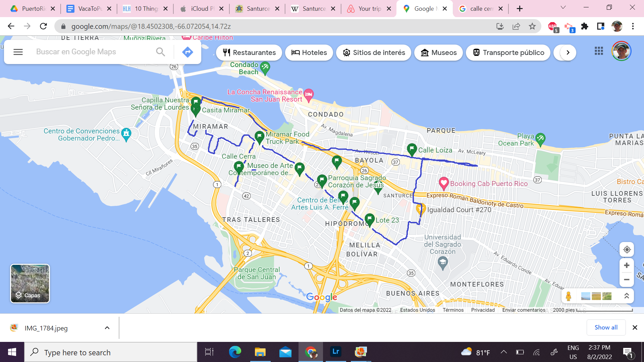The height and width of the screenshot is (362, 644).
Task: Open Lightroom from the taskbar
Action: point(335,352)
